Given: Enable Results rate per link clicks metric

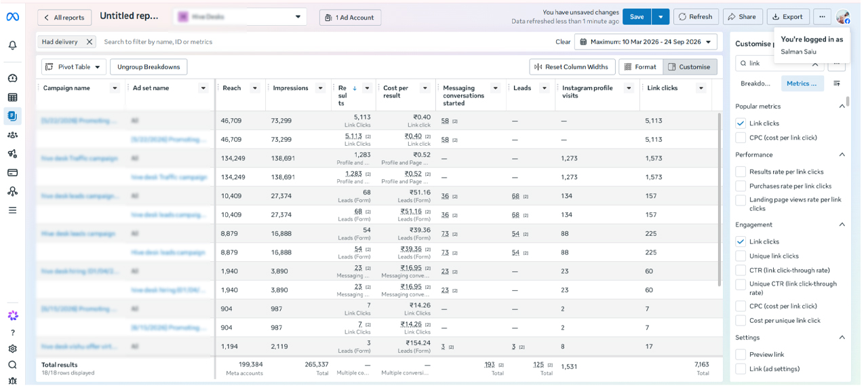Looking at the screenshot, I should (x=741, y=172).
